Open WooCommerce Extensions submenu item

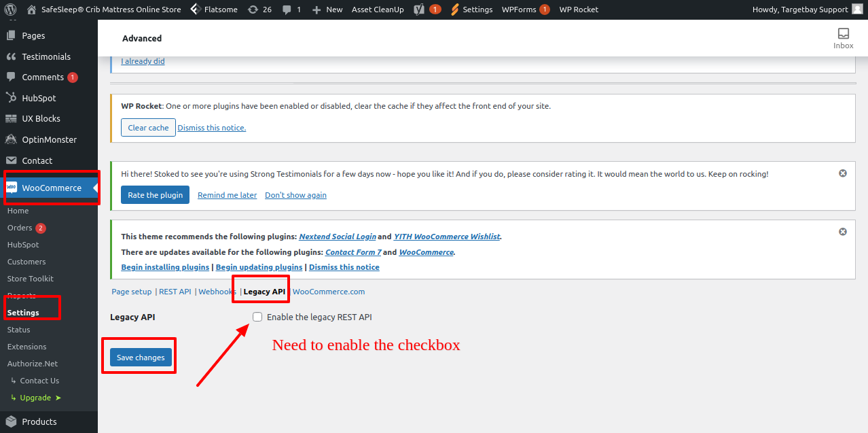pyautogui.click(x=27, y=347)
